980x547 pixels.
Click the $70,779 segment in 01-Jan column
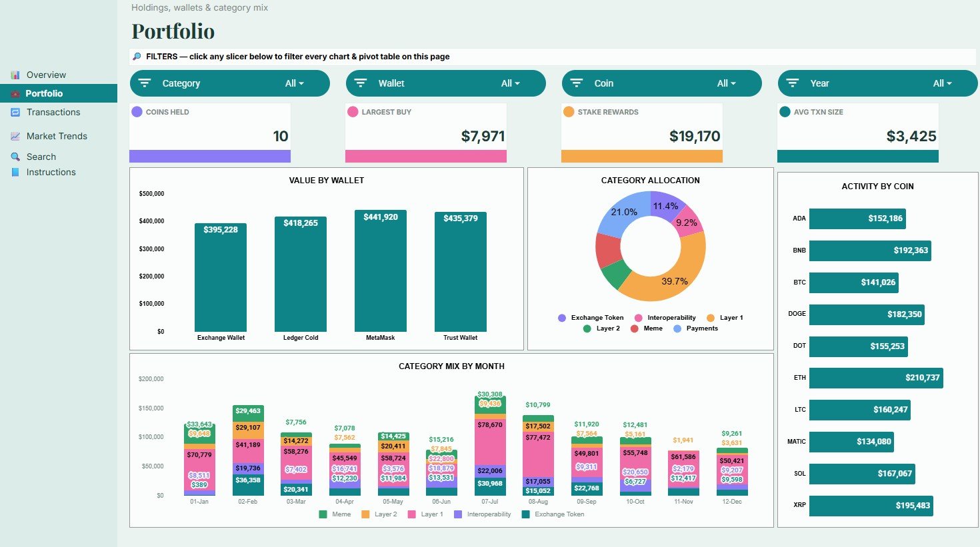(199, 469)
